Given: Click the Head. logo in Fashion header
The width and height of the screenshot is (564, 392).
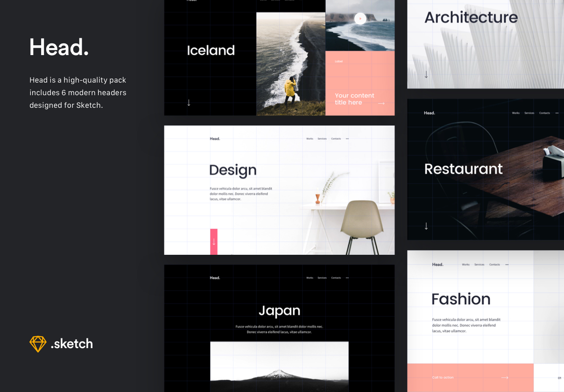Looking at the screenshot, I should point(438,265).
